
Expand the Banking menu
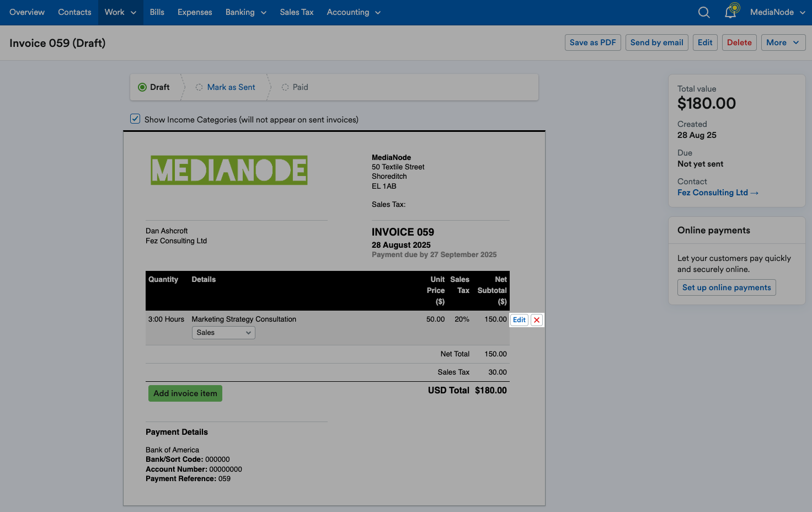(246, 12)
